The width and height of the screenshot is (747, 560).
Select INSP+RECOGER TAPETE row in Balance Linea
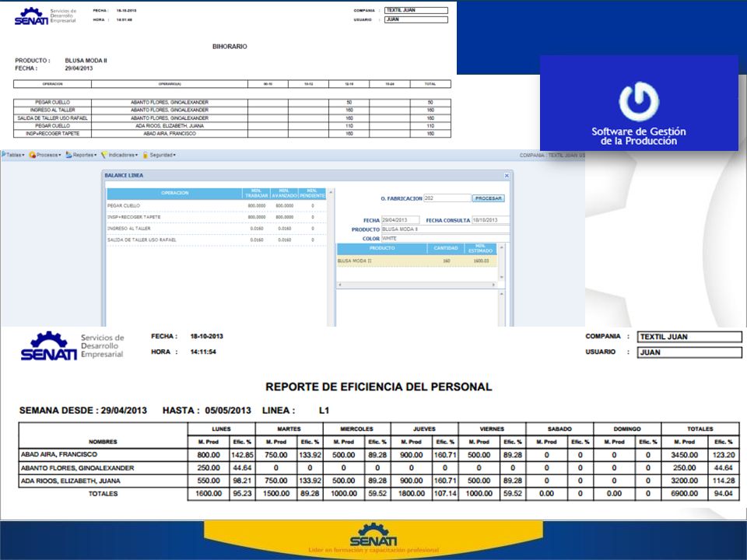216,217
